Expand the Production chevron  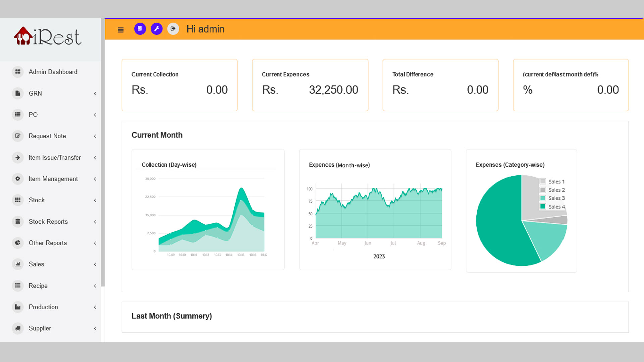(x=95, y=307)
